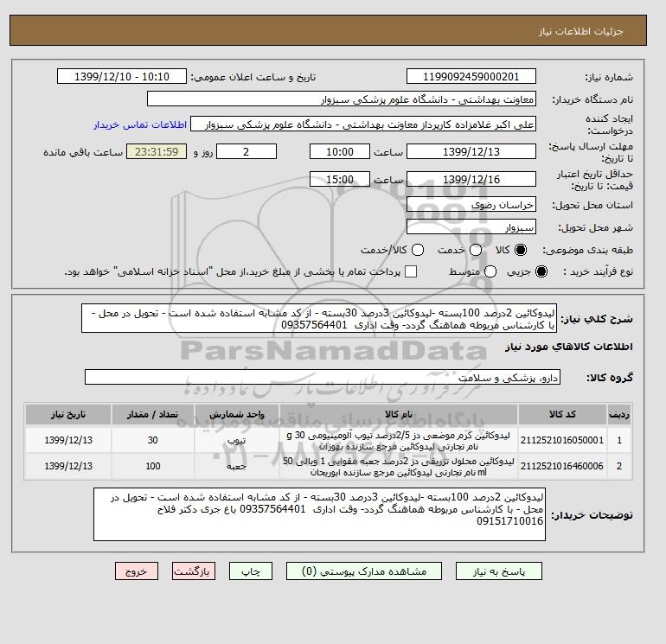Click the ردیف column header
Image resolution: width=666 pixels, height=644 pixels.
(619, 414)
